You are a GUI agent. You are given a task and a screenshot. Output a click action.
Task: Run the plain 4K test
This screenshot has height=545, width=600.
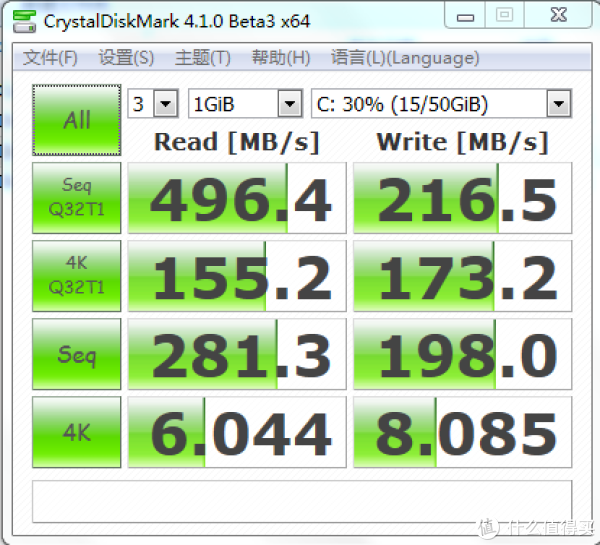77,432
